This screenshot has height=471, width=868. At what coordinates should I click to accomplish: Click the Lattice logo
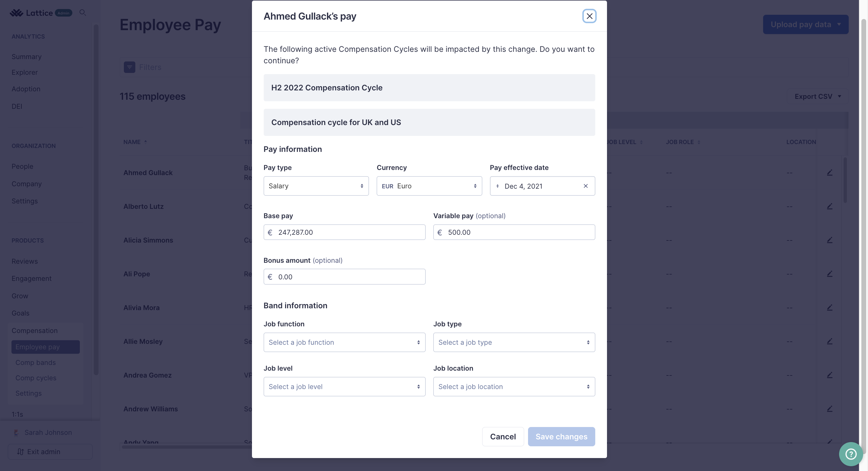31,13
